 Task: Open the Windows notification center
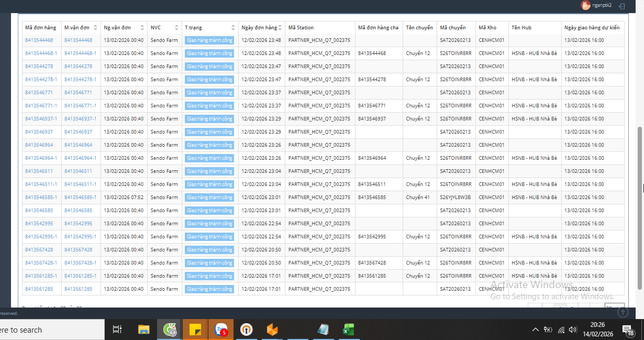click(628, 330)
